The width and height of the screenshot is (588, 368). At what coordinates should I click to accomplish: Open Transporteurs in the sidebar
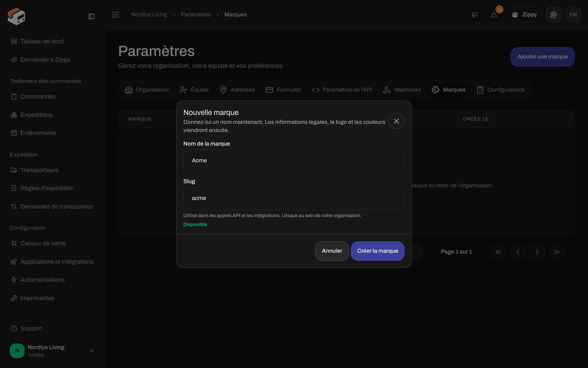pos(52,170)
